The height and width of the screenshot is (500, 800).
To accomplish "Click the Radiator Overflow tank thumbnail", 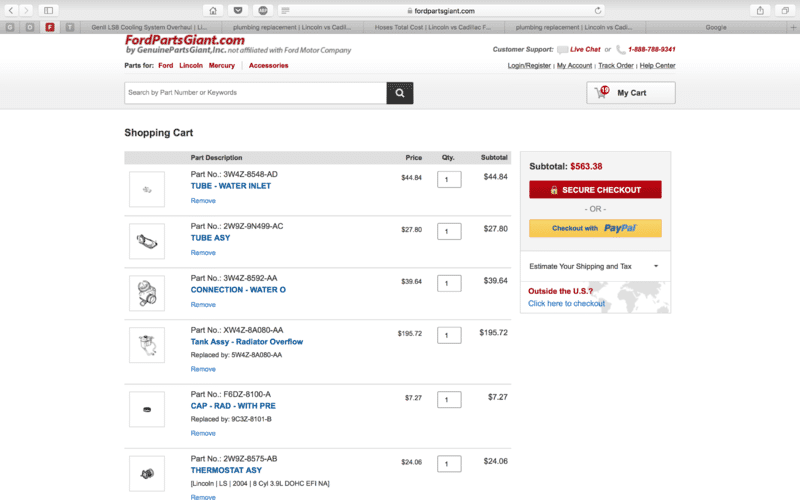I will pos(147,344).
